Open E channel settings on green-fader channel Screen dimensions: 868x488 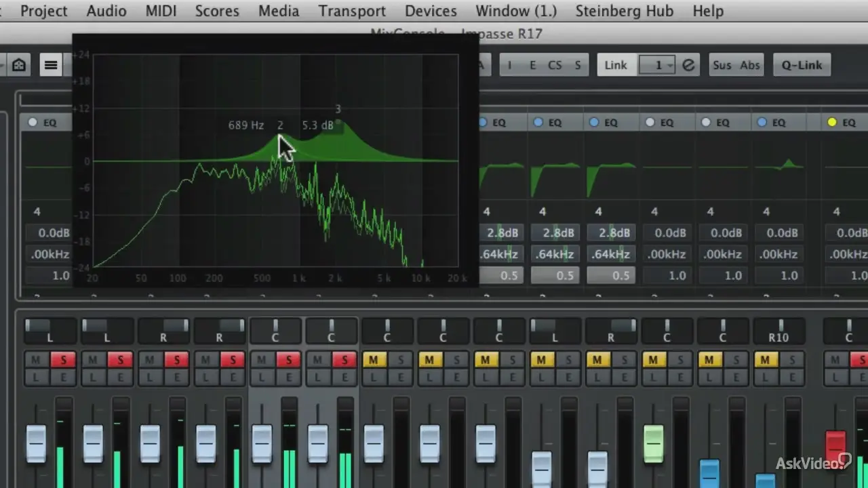[x=680, y=377]
